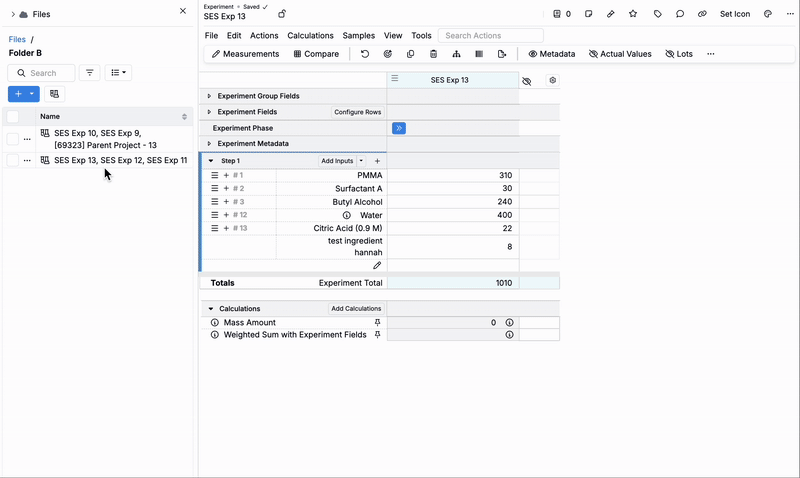This screenshot has height=478, width=800.
Task: Open the comments speech bubble icon
Action: click(680, 14)
